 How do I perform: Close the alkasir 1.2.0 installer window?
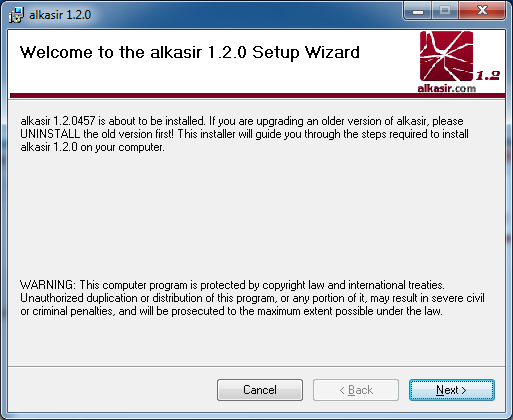click(x=482, y=11)
